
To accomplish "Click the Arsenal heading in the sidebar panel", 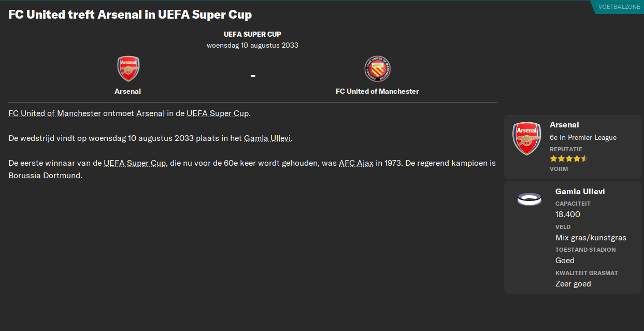I will point(564,125).
